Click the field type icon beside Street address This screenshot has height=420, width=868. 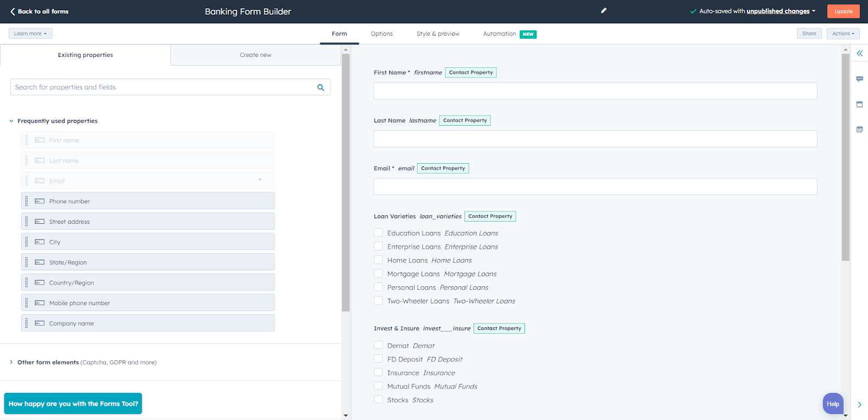point(40,221)
